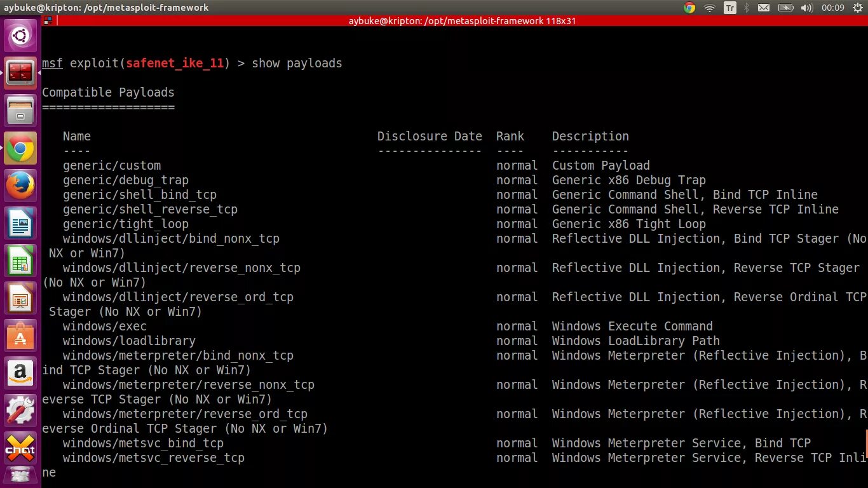Click the Terminator grouping icon in titlebar
Screen dimensions: 868x488
(x=48, y=20)
